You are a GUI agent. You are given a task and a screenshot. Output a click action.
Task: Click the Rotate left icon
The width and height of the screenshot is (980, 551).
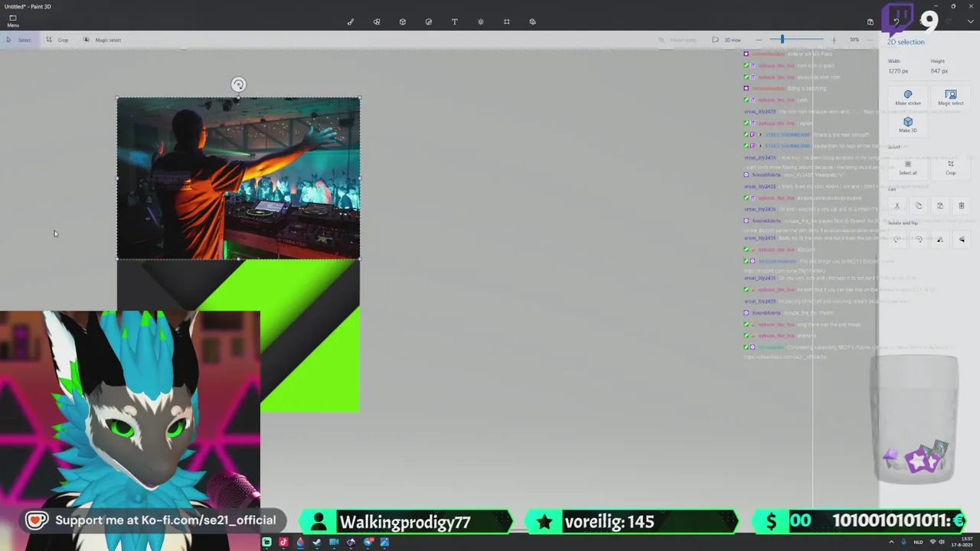click(897, 240)
